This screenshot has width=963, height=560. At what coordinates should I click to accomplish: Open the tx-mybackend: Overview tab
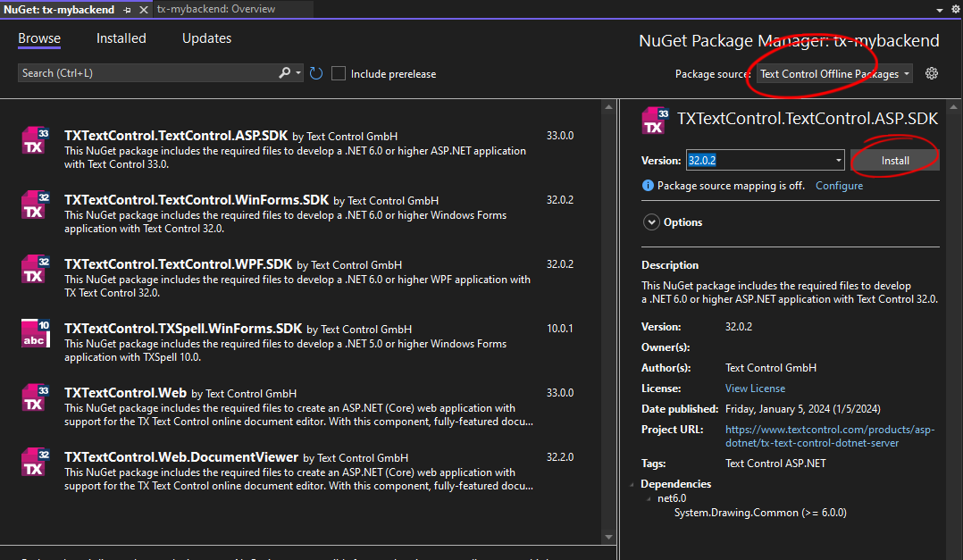[216, 9]
